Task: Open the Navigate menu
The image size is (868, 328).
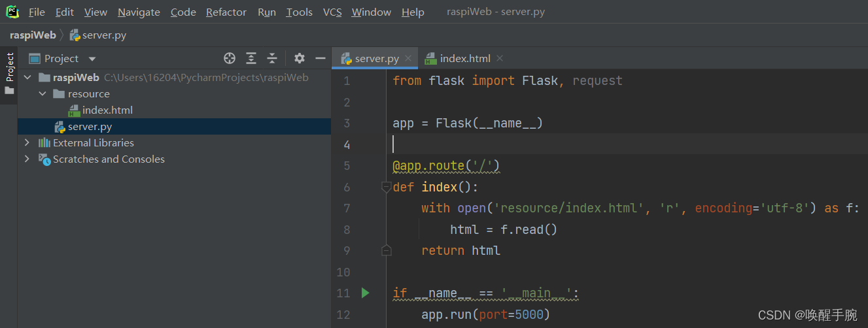Action: tap(139, 12)
